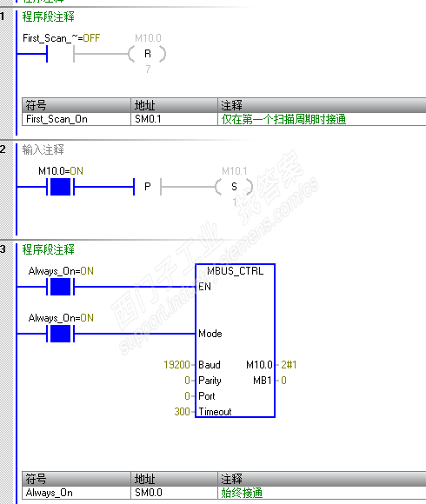Select the Always_On symbol table cell
Image resolution: width=426 pixels, height=504 pixels.
point(77,493)
